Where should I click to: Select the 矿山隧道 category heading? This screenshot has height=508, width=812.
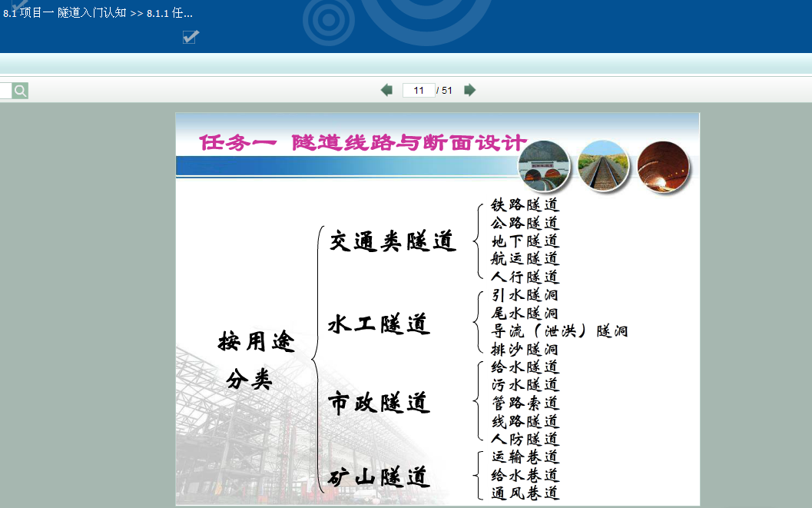click(x=379, y=477)
